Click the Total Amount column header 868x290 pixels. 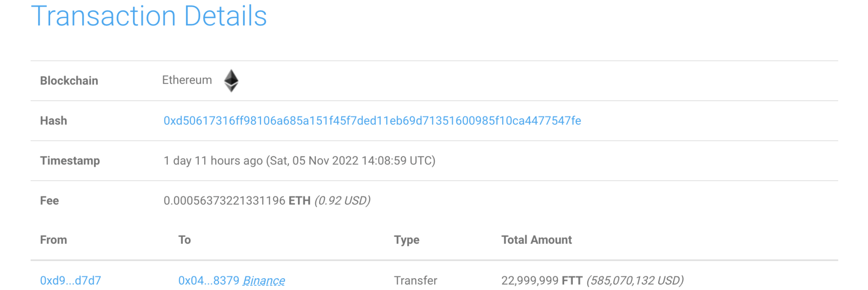(536, 240)
